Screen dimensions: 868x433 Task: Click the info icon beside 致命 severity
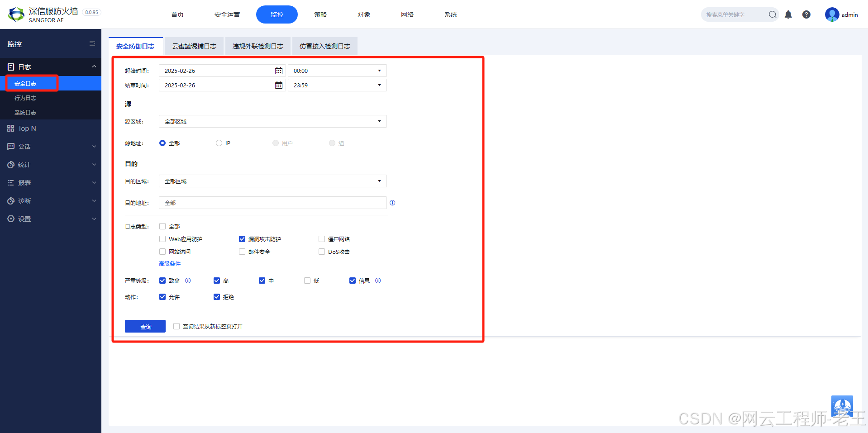188,281
